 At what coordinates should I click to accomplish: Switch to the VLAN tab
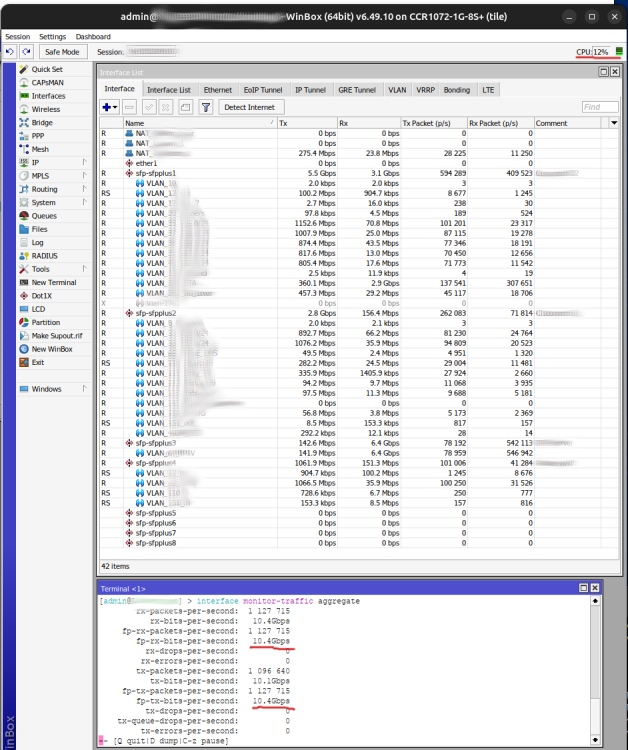(x=397, y=90)
